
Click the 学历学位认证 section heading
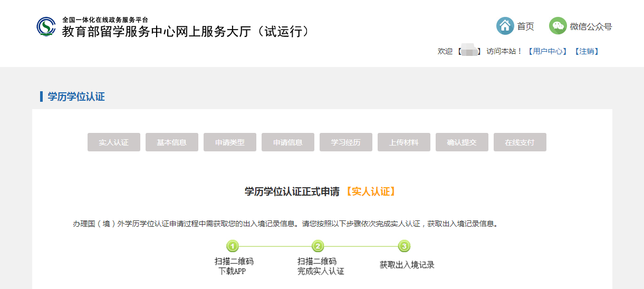click(x=76, y=97)
